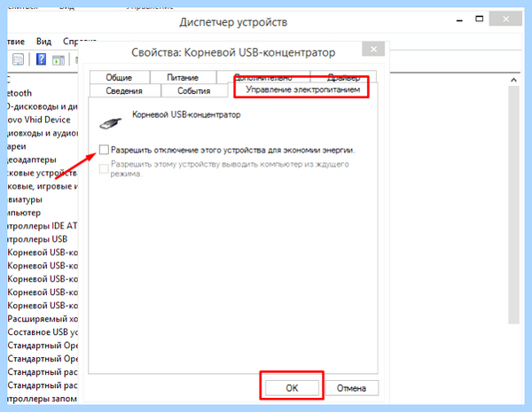Screen dimensions: 532x412
Task: Maximize the Device Manager window
Action: [x=479, y=19]
